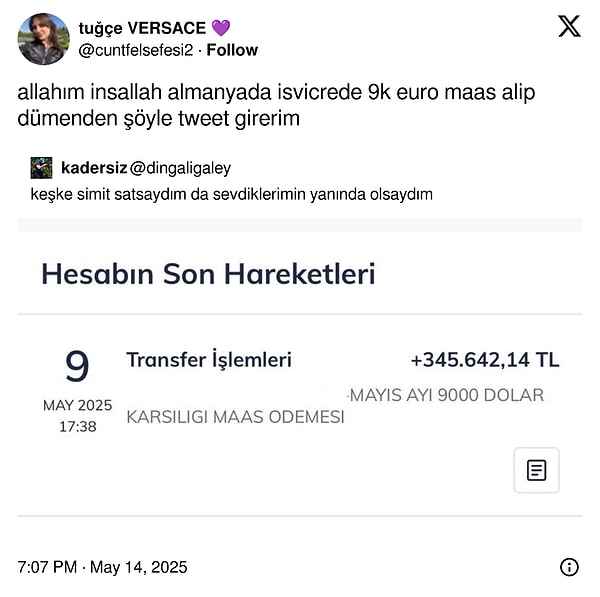Open tuğçe VERSACE's profile avatar

(43, 39)
